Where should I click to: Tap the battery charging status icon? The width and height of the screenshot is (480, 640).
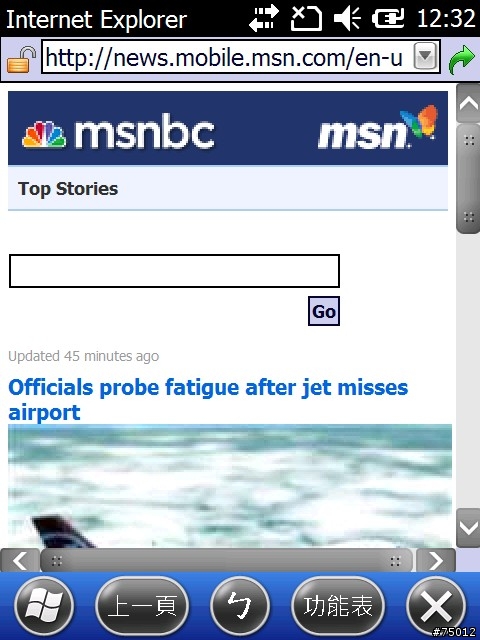388,18
